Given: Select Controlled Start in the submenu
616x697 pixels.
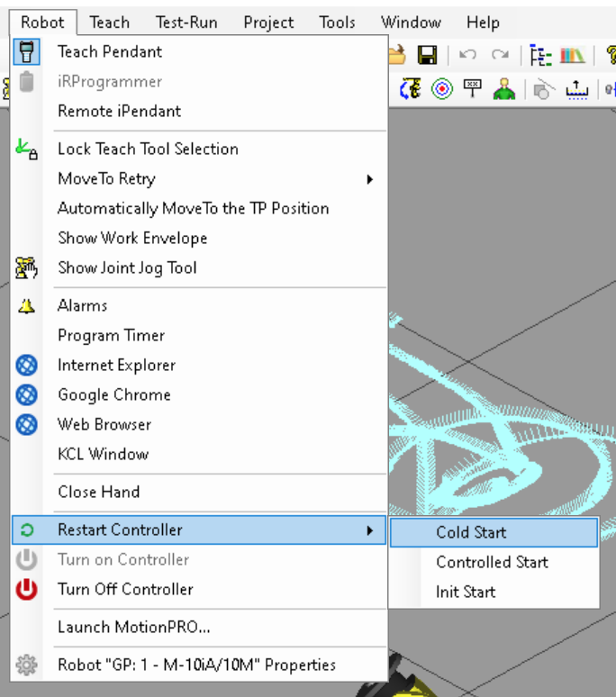Looking at the screenshot, I should [494, 562].
